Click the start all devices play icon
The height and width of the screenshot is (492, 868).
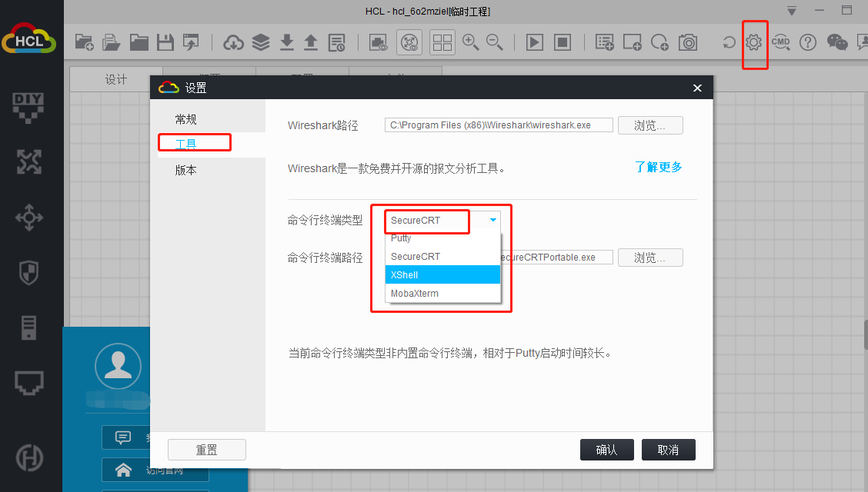(535, 42)
